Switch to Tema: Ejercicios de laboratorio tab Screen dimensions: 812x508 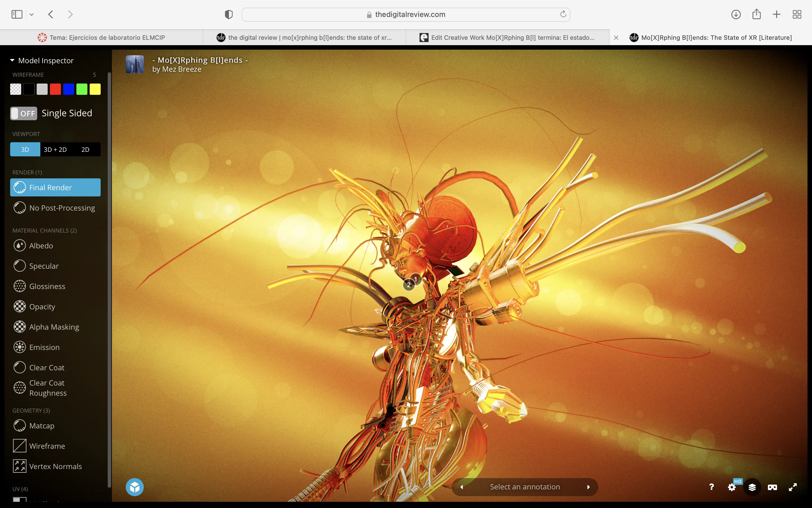click(x=101, y=38)
